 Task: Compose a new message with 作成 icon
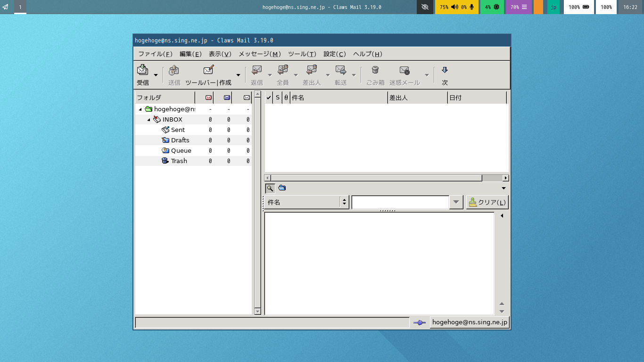[208, 70]
